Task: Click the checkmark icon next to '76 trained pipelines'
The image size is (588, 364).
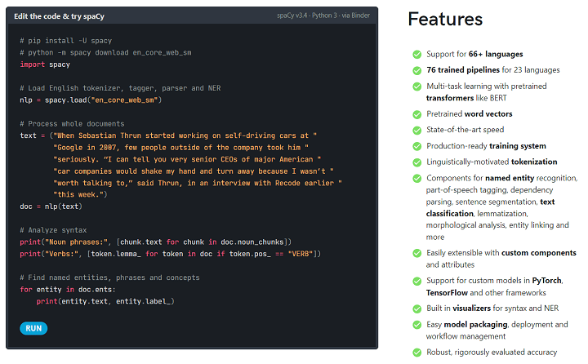Action: click(x=417, y=70)
